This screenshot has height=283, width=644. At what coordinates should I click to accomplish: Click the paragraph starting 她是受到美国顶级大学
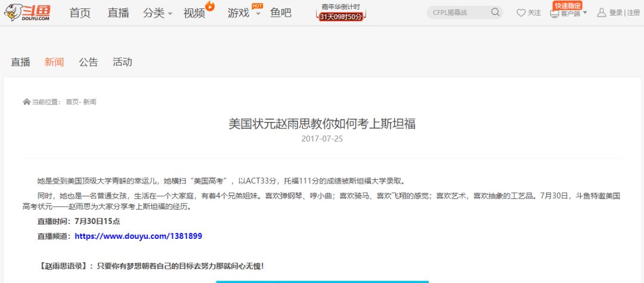221,181
